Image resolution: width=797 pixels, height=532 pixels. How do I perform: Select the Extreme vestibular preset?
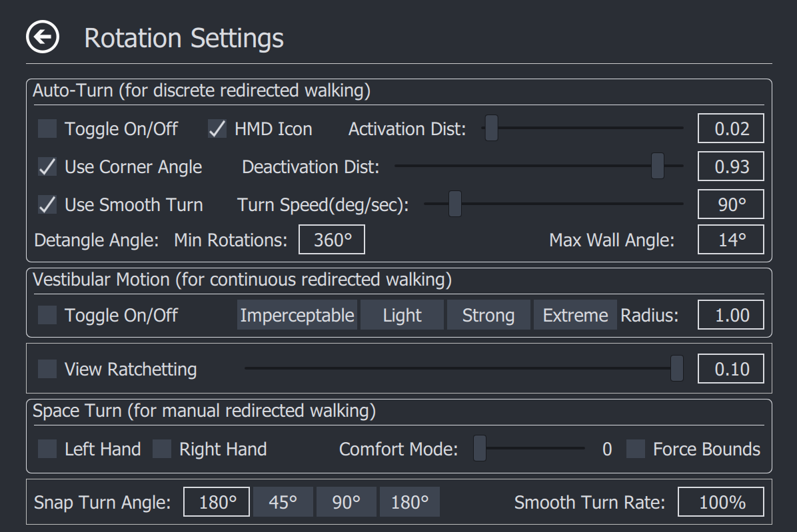click(575, 315)
